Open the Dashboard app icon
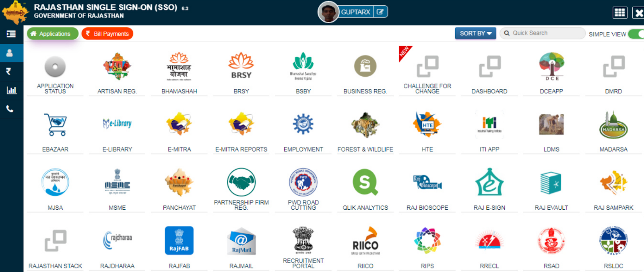 (x=489, y=67)
